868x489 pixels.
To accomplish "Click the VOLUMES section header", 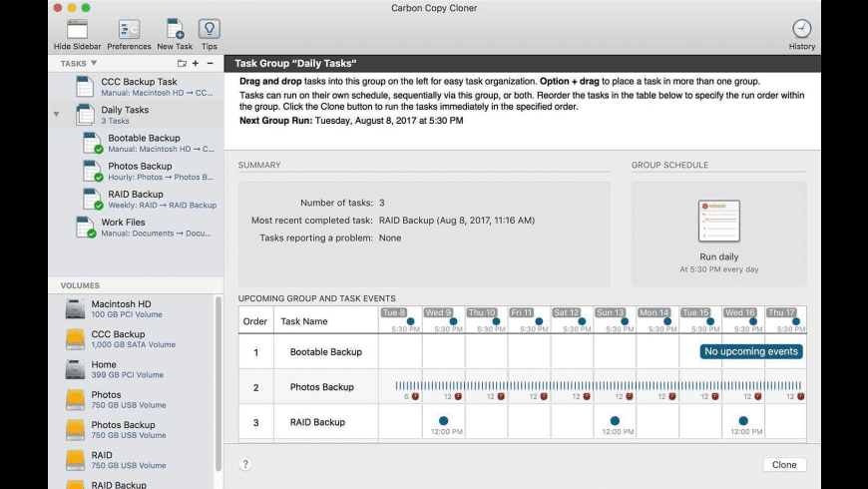I will point(80,285).
